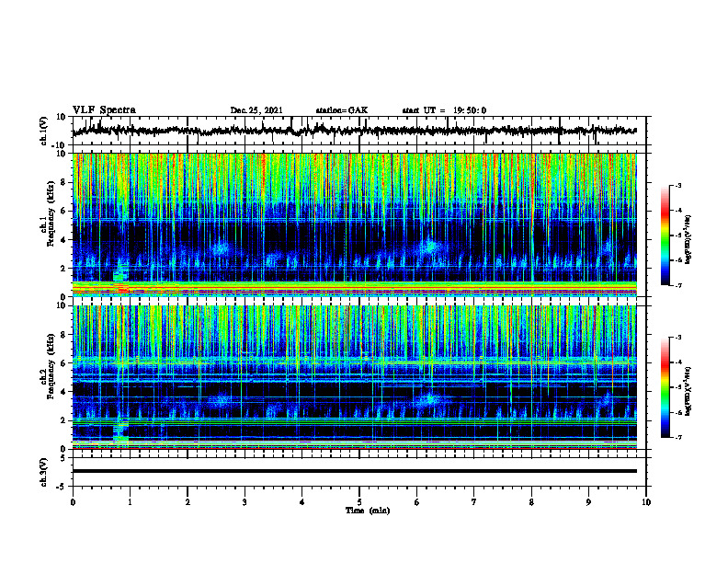Click the ch.1 "Frequency (kHz)" axis label
The width and height of the screenshot is (728, 563).
click(51, 213)
